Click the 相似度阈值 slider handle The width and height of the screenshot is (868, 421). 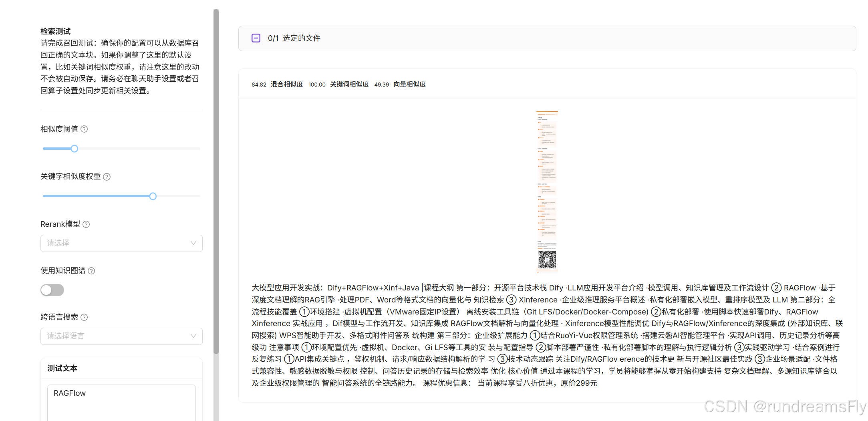coord(75,148)
